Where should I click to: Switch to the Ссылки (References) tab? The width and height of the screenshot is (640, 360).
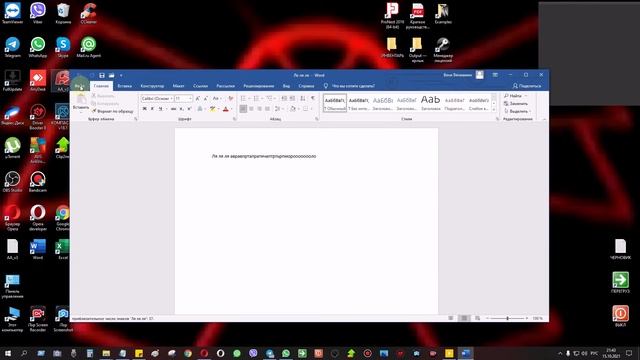tap(200, 86)
